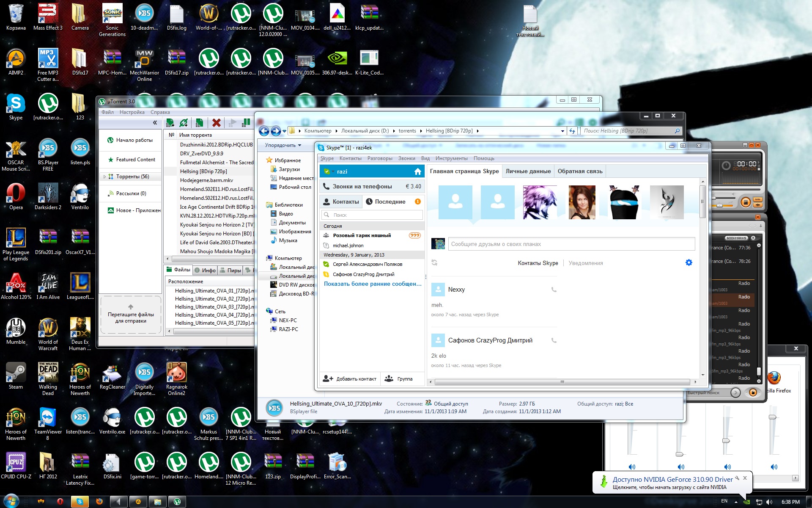Viewport: 812px width, 508px height.
Task: Click Skype button in taskbar
Action: (x=80, y=502)
